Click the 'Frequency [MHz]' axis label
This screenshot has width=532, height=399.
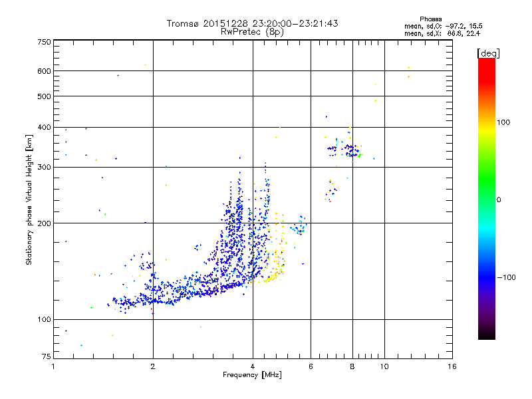252,375
